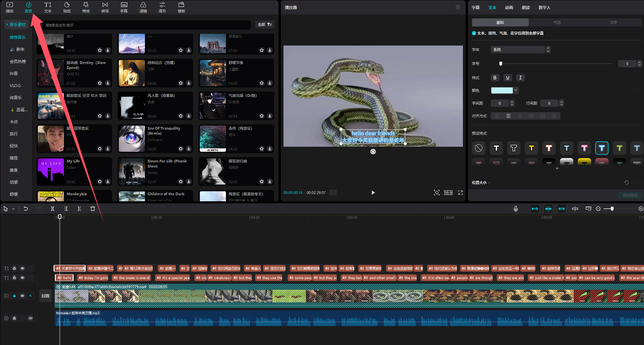Hide the English subtitle track
644x345 pixels.
click(x=22, y=278)
